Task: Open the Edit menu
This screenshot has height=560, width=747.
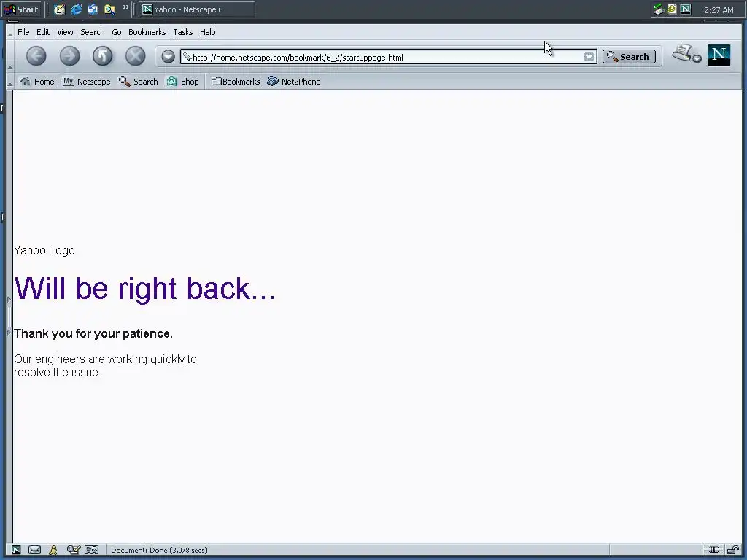Action: [43, 32]
